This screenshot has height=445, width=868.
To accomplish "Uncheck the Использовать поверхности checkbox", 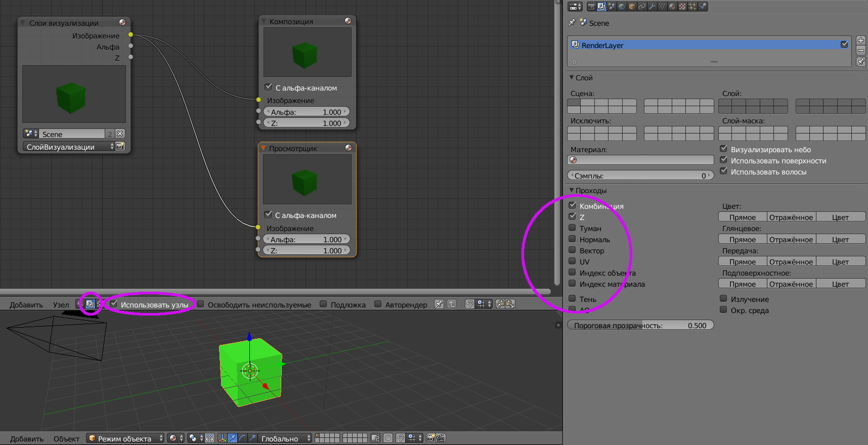I will [724, 160].
